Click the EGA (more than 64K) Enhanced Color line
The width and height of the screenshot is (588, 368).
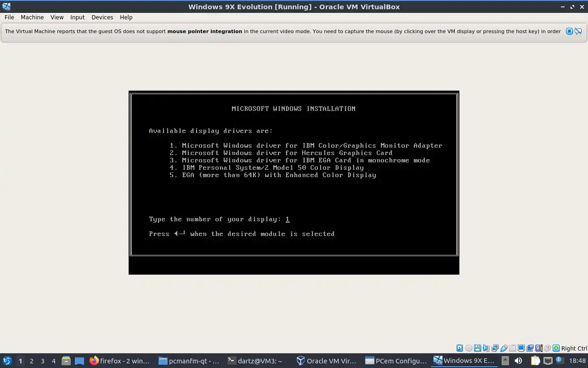point(273,175)
